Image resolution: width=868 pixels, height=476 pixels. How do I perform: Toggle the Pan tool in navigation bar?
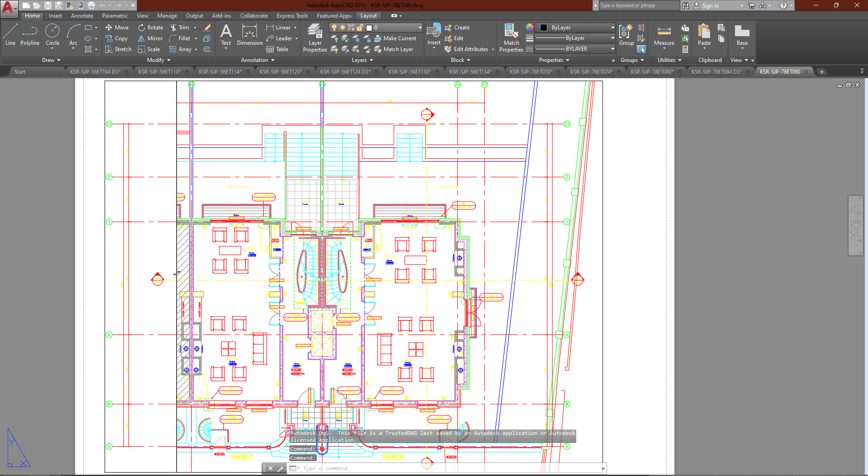click(855, 223)
